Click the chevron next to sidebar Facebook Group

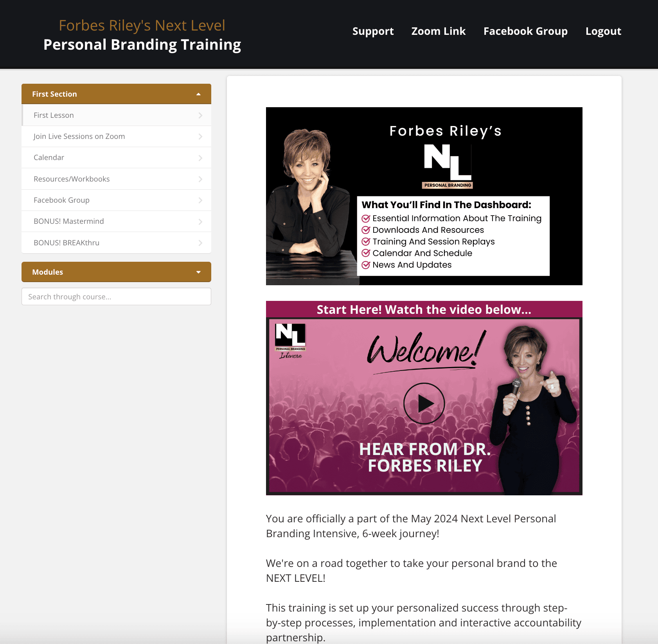[x=200, y=200]
